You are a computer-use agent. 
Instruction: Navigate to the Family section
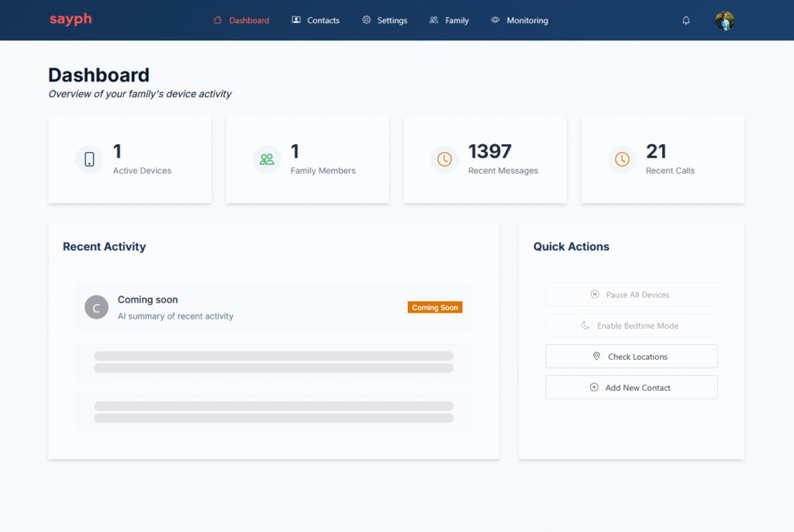tap(449, 21)
